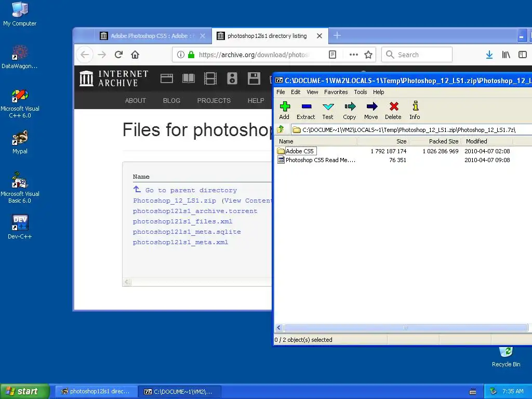Viewport: 532px width, 399px height.
Task: Open photoshop12ls1_meta.xml link
Action: tap(180, 242)
